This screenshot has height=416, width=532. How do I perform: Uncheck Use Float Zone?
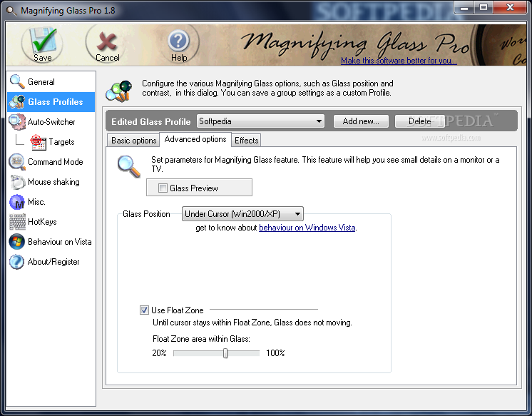pyautogui.click(x=144, y=310)
